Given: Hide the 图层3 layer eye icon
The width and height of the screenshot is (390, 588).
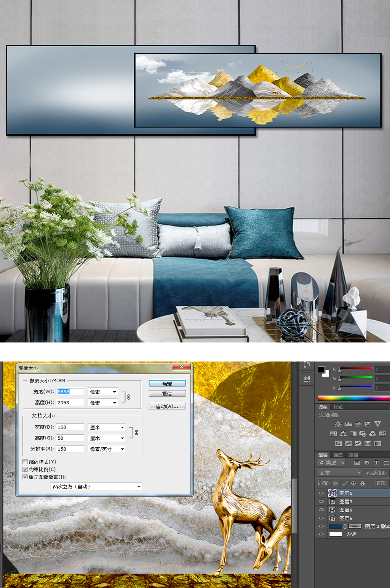Looking at the screenshot, I should pos(321,501).
